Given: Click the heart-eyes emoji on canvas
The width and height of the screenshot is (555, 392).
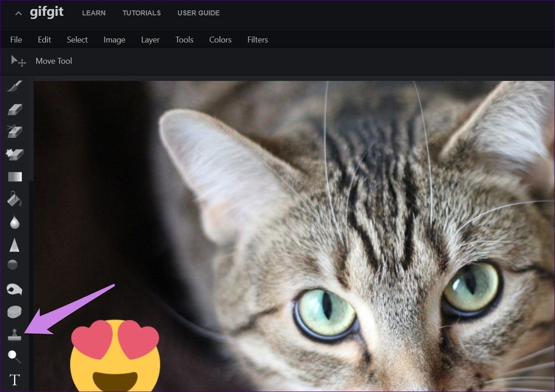Looking at the screenshot, I should (x=115, y=355).
